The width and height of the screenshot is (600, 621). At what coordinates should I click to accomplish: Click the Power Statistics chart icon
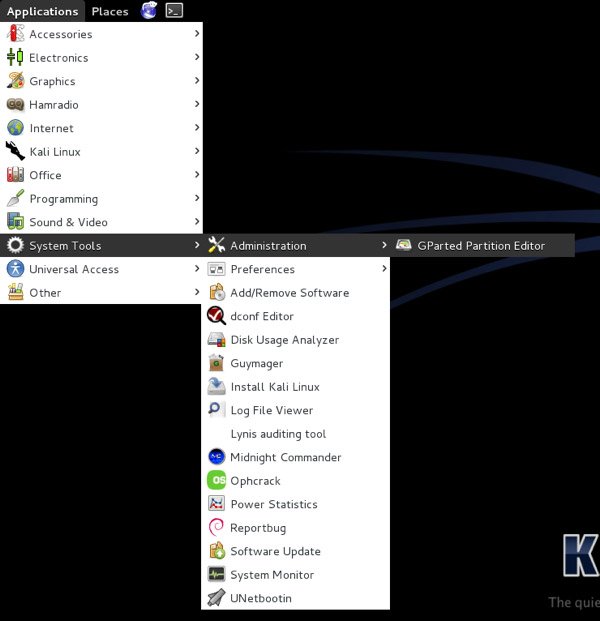pos(216,504)
